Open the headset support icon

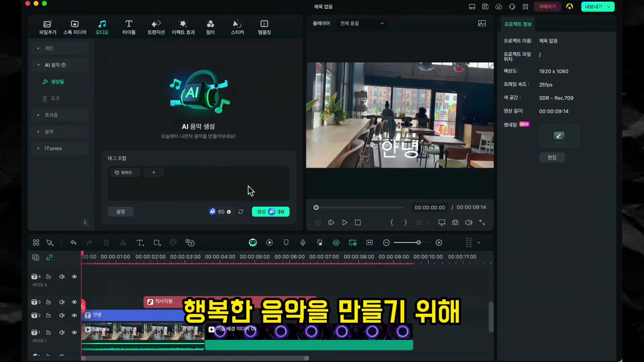pos(512,7)
